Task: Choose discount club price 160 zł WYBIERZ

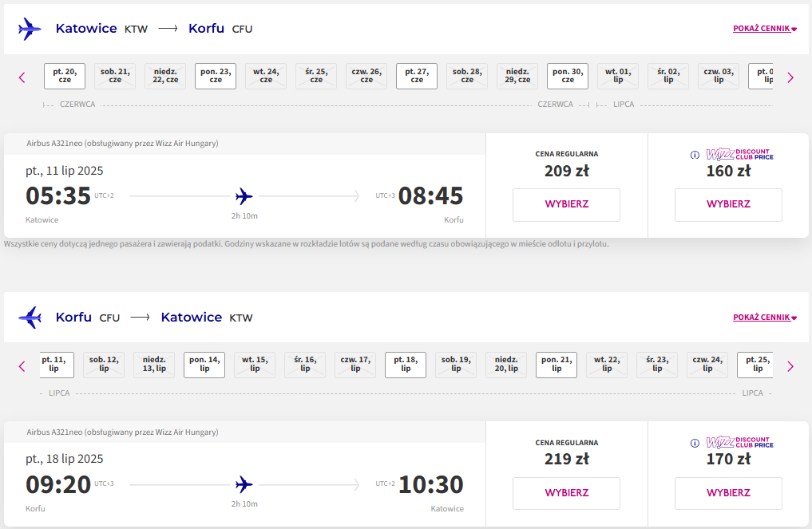Action: [728, 204]
